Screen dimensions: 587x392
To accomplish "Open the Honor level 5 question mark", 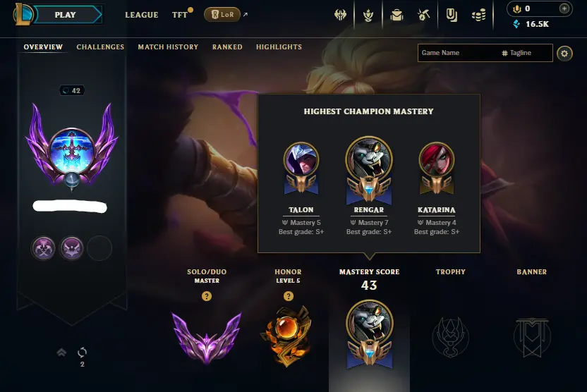I will pos(289,296).
